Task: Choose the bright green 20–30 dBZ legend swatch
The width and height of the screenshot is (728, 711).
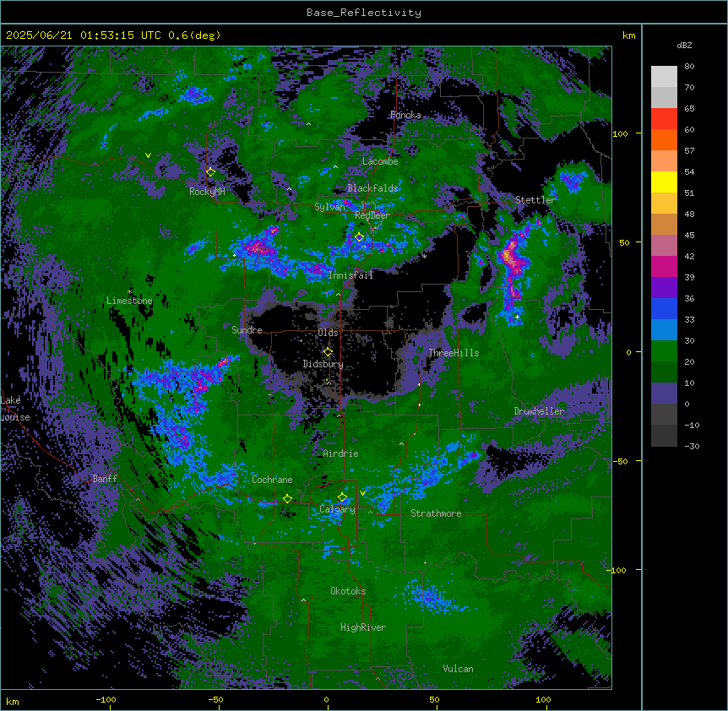Action: click(664, 351)
